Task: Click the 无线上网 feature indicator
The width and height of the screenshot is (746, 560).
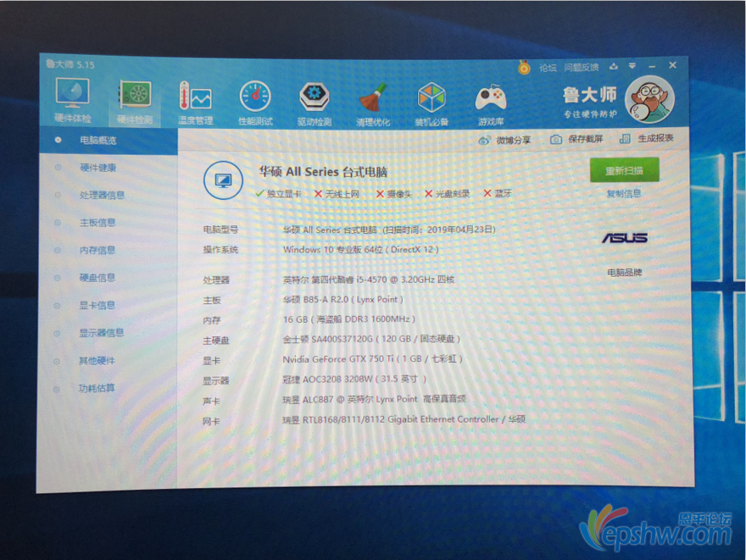Action: 337,193
